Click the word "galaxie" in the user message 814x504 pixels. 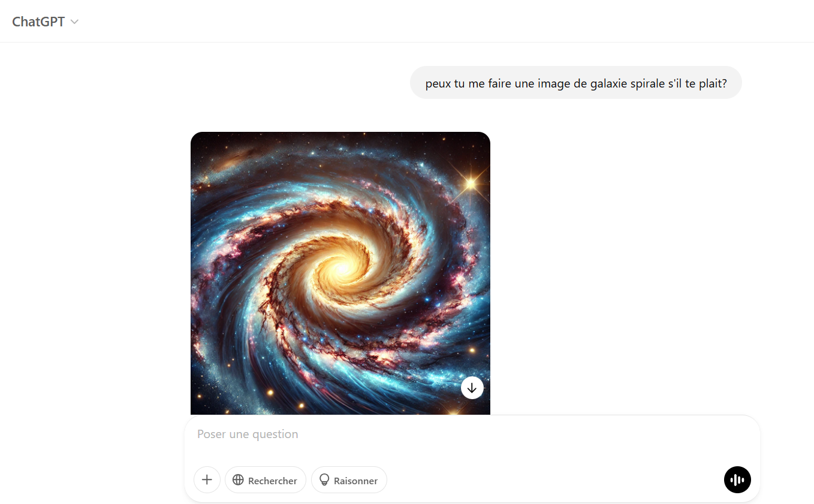click(608, 83)
